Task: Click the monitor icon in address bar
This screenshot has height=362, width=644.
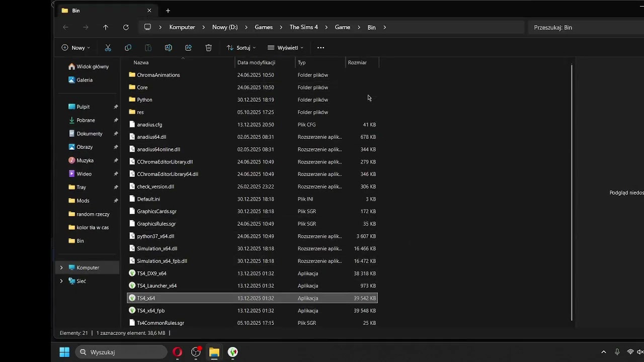Action: coord(147,27)
